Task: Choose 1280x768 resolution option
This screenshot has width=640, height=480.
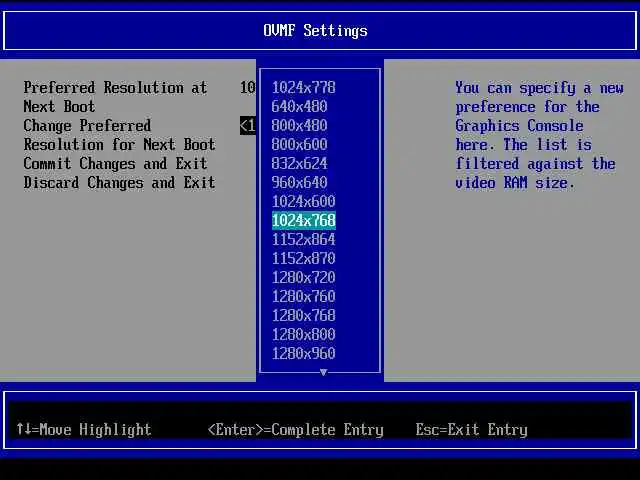Action: point(303,316)
